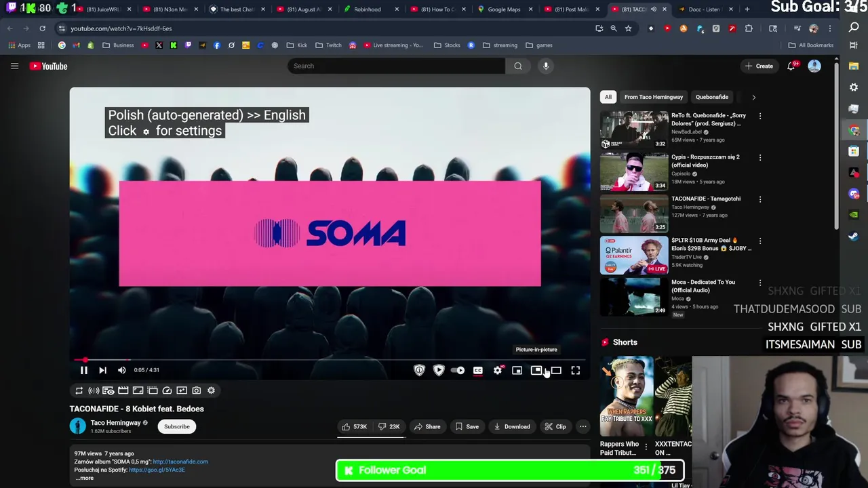Open options for Cypis Rozpuszczam video
868x488 pixels.
click(760, 157)
